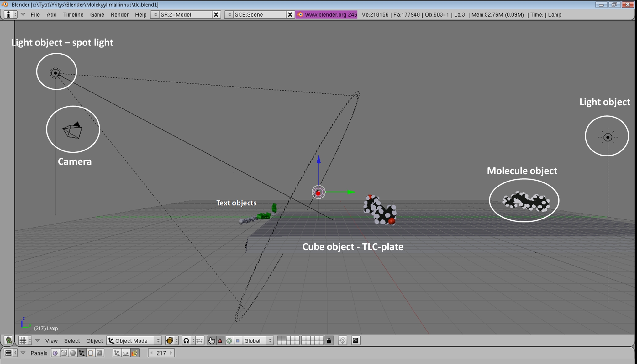Delete the SR:2-Model screen with X
Image resolution: width=637 pixels, height=364 pixels.
tap(216, 15)
